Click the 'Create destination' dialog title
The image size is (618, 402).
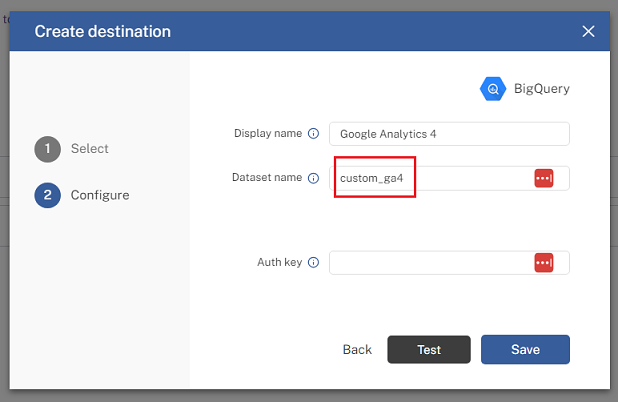click(102, 32)
